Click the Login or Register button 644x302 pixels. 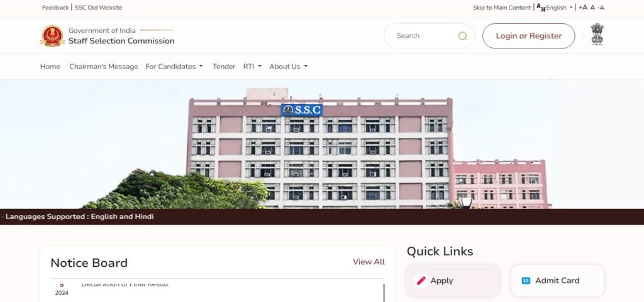click(x=528, y=36)
